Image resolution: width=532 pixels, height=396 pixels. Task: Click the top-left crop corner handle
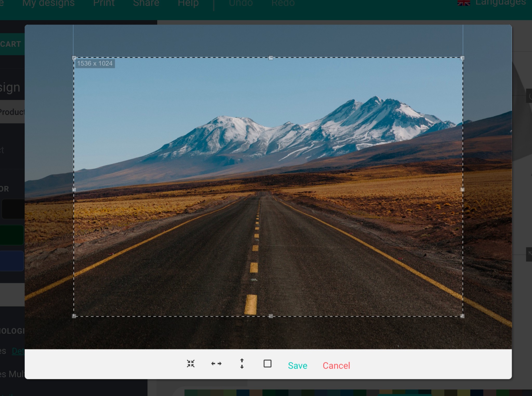pos(74,58)
